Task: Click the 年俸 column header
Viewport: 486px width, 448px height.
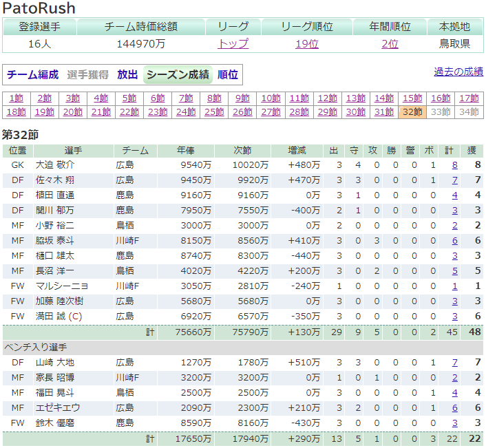Action: (x=186, y=151)
